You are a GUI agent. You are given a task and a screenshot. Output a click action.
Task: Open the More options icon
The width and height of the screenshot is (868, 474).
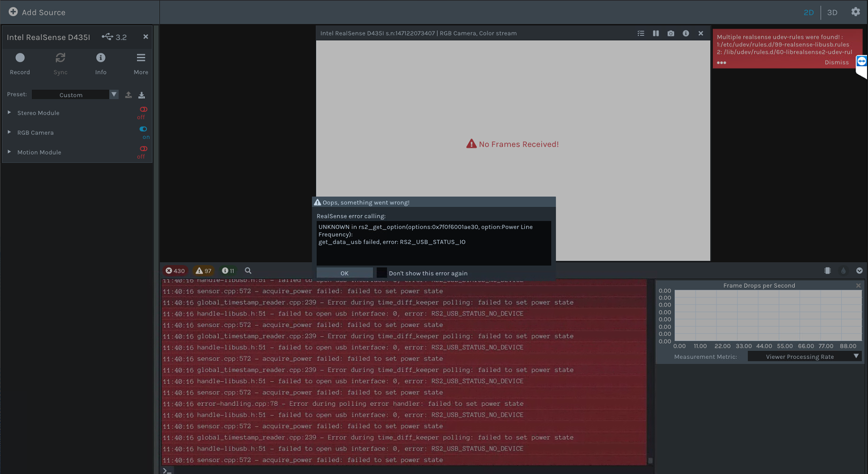(141, 57)
